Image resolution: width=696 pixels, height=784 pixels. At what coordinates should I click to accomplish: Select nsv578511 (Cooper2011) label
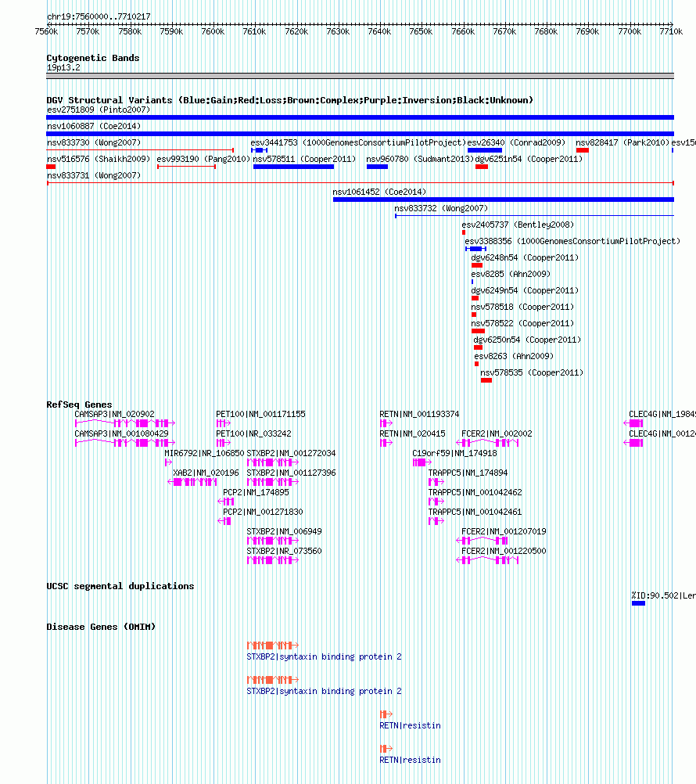click(x=304, y=159)
